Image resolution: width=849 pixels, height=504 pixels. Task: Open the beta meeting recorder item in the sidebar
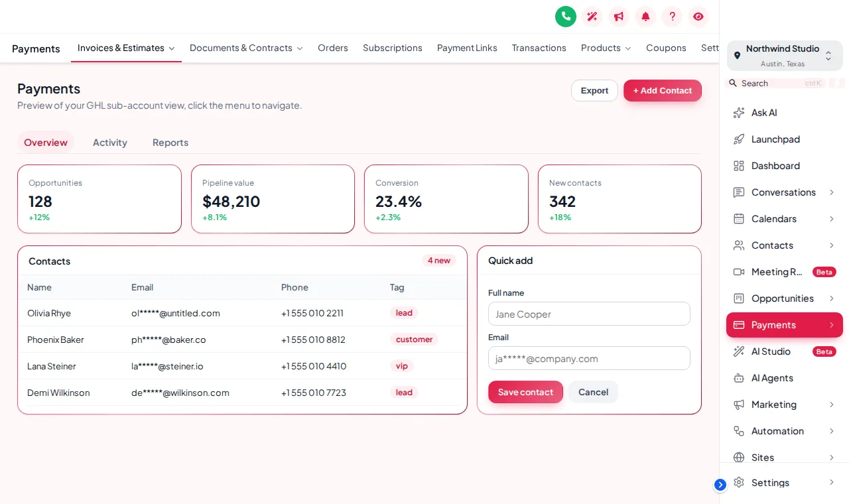point(785,272)
